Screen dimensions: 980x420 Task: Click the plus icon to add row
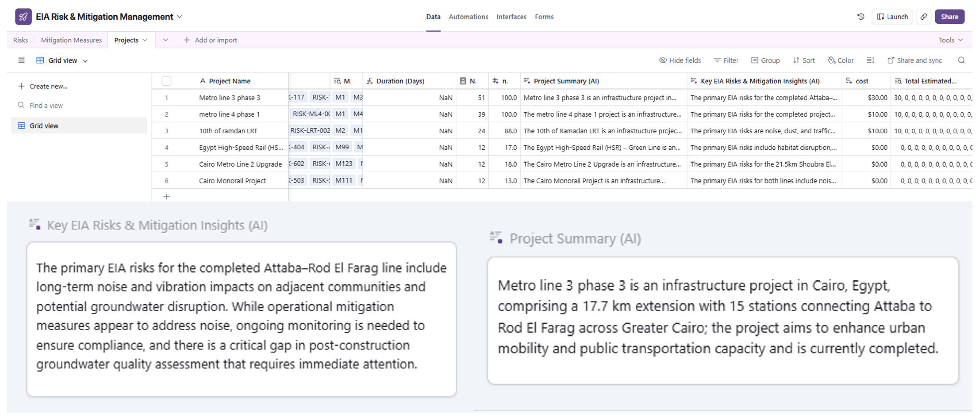point(166,196)
